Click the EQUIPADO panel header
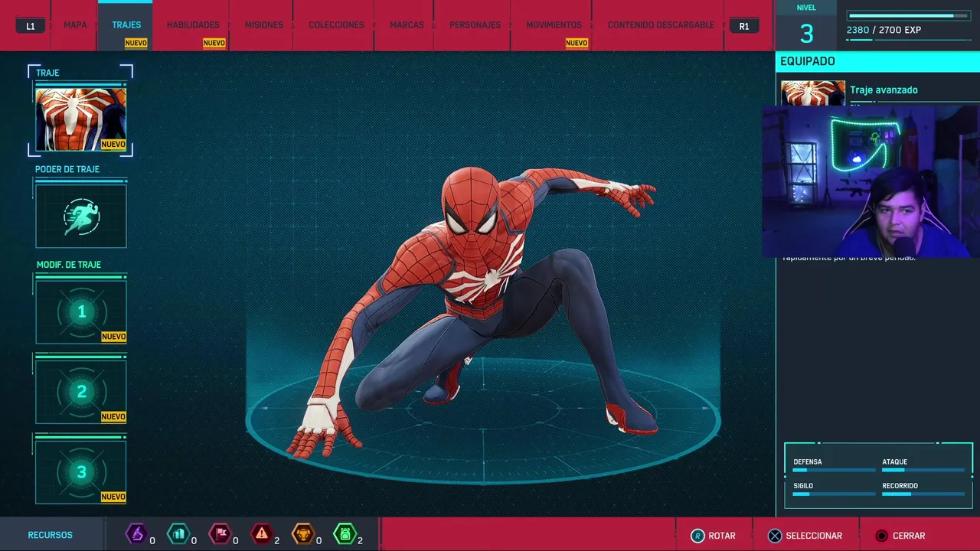This screenshot has width=980, height=551. 877,61
